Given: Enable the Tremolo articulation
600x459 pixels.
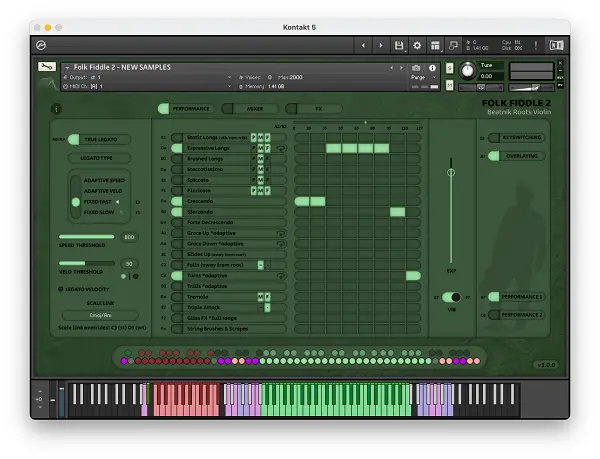Looking at the screenshot, I should coord(177,297).
